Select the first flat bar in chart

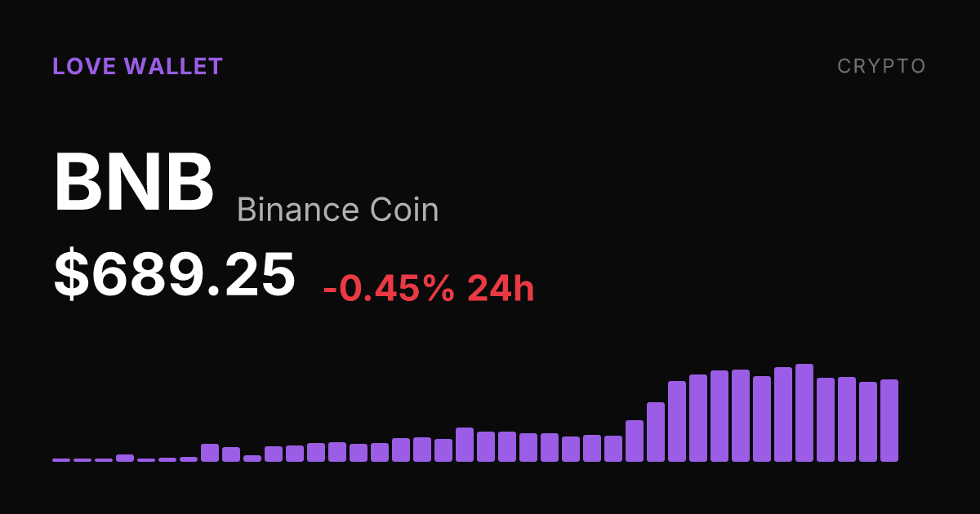coord(61,460)
